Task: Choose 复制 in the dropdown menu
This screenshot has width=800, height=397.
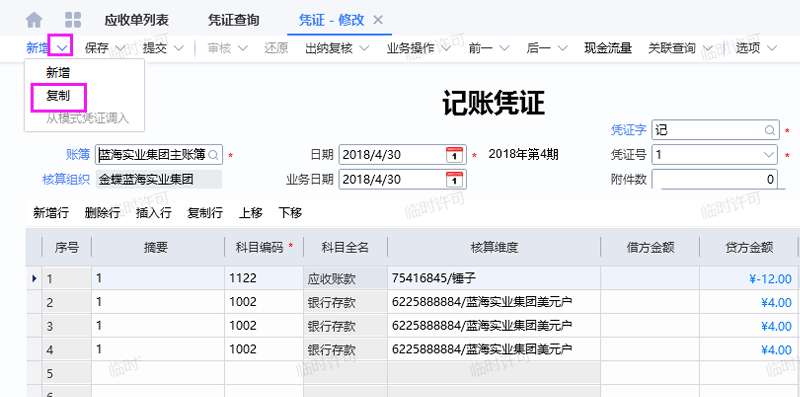Action: click(x=58, y=95)
